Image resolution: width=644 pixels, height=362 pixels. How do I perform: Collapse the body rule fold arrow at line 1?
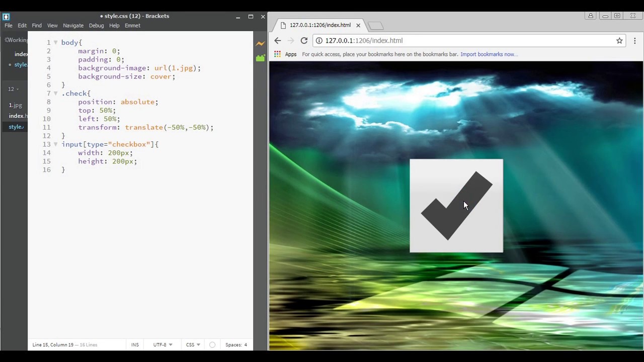point(55,43)
